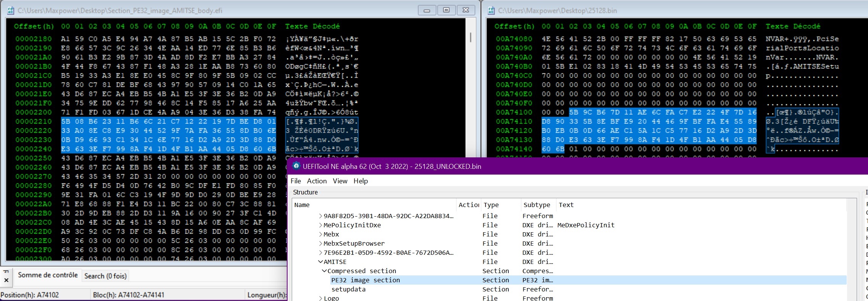
Task: Close the AMITSE_body.efi document window
Action: [466, 10]
